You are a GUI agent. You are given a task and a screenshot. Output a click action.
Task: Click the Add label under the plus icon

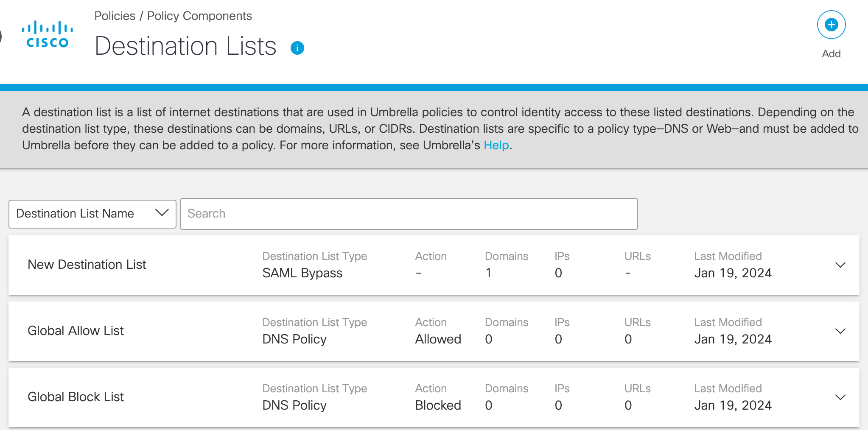pyautogui.click(x=831, y=54)
